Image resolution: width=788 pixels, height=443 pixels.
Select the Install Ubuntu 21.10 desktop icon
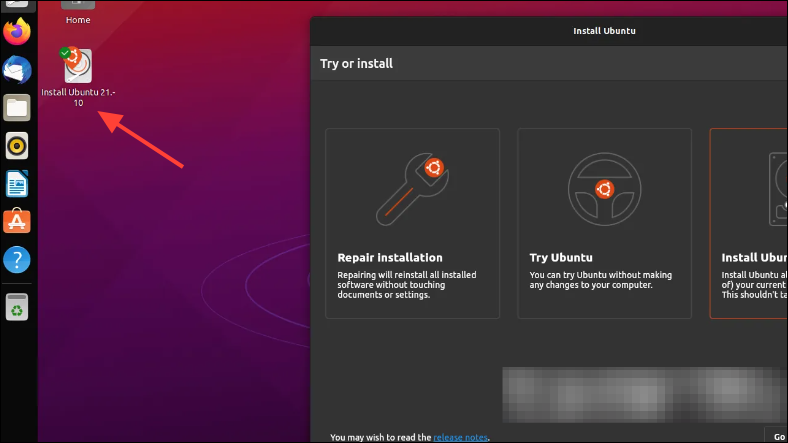point(78,76)
